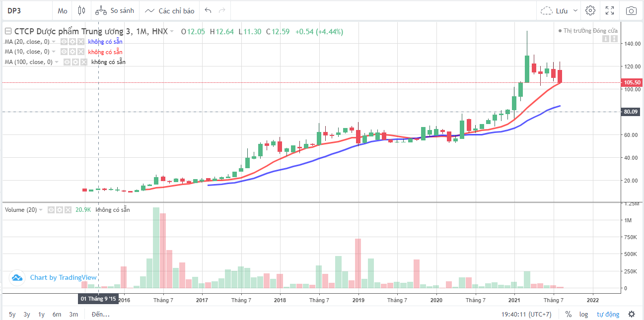
Task: Hide the MA (100, close, 0) indicator
Action: pyautogui.click(x=67, y=62)
